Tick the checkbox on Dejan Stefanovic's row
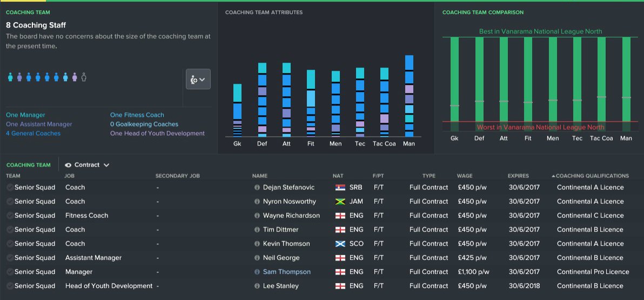The image size is (644, 300). pyautogui.click(x=10, y=188)
